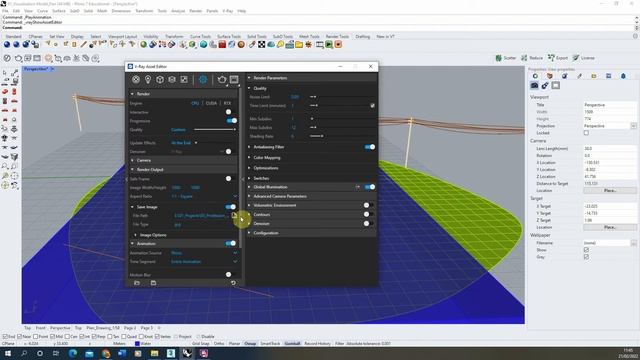Toggle the Progressive render switch
This screenshot has height=360, width=640.
[x=231, y=121]
